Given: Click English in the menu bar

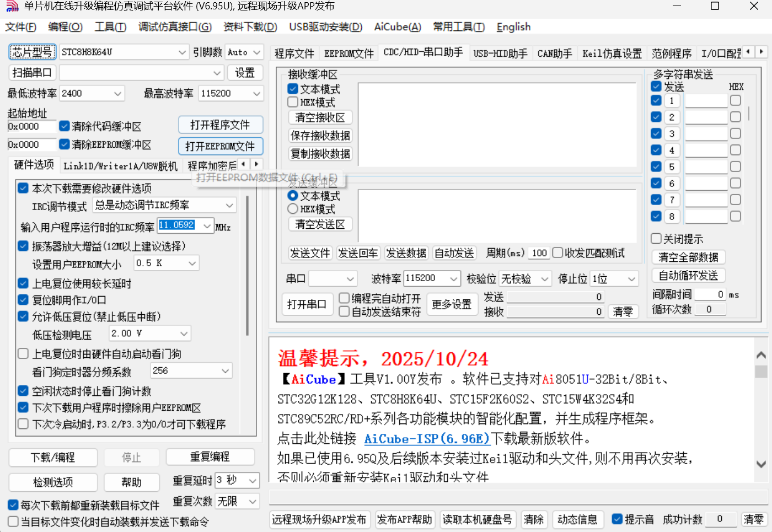Looking at the screenshot, I should coord(513,26).
